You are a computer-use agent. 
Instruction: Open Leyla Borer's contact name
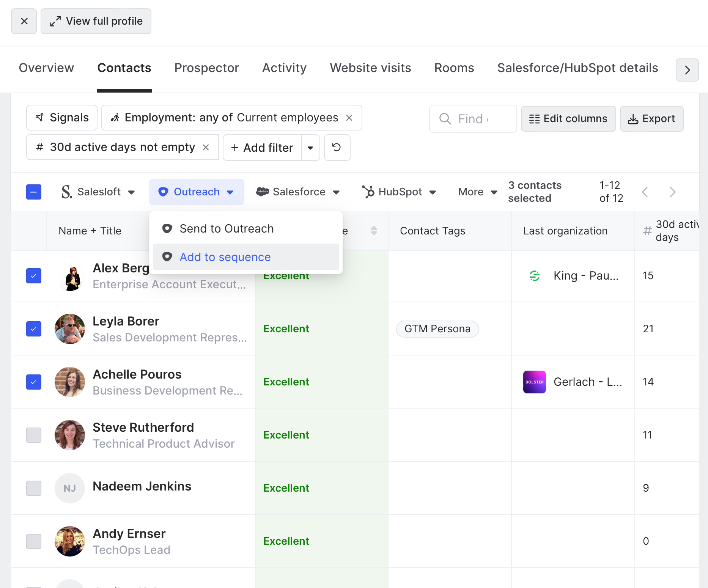(x=126, y=321)
